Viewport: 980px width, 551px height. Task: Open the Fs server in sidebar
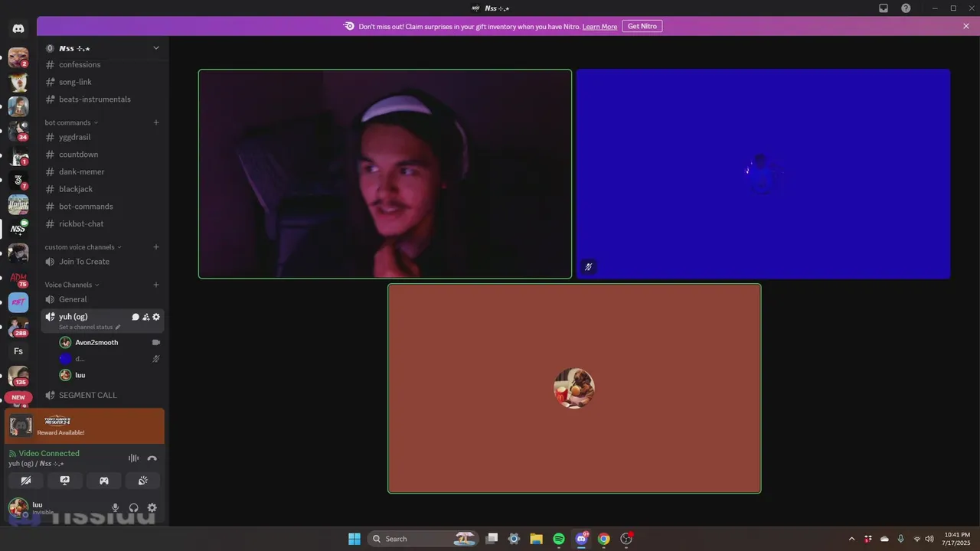[18, 351]
